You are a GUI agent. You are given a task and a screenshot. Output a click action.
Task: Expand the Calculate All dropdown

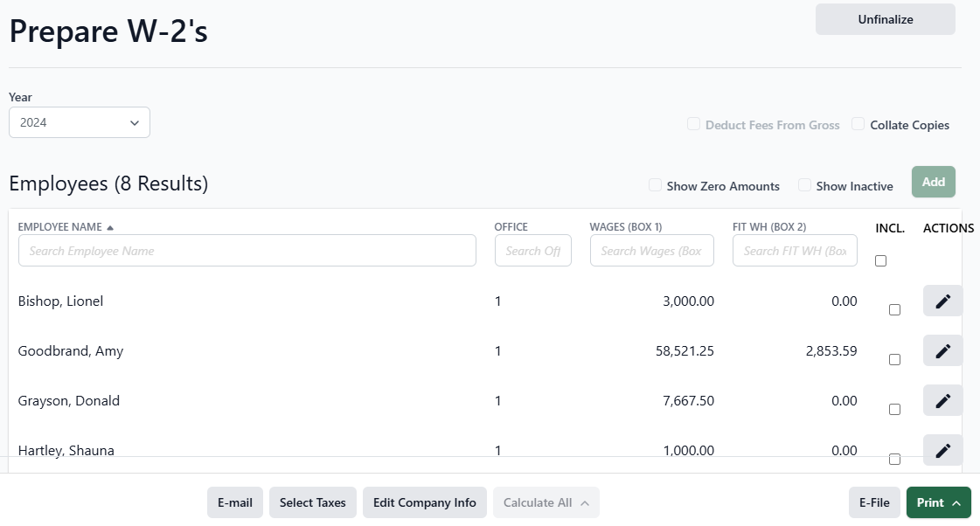(546, 502)
